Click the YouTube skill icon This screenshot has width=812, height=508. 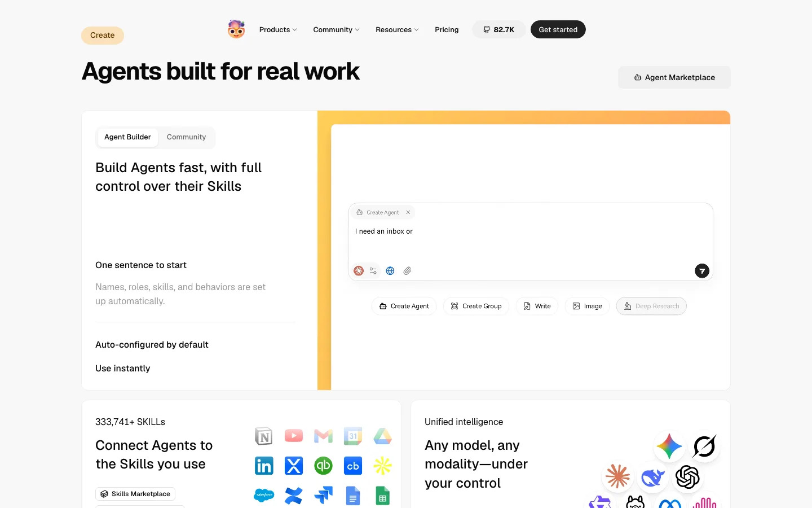click(x=294, y=436)
